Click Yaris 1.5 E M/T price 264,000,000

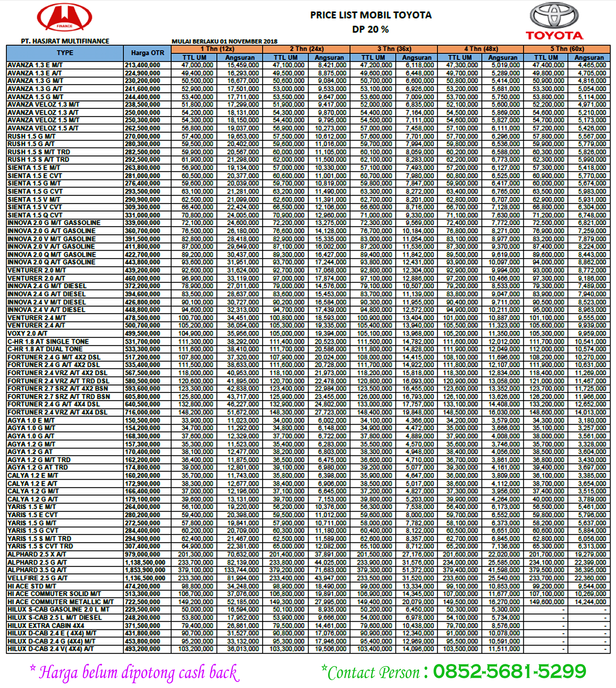click(142, 507)
